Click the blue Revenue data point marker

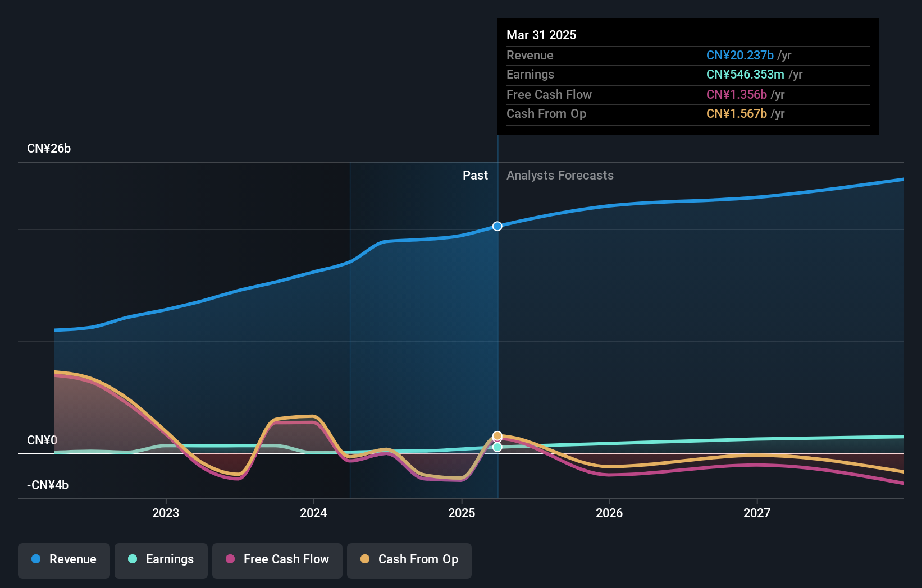497,226
